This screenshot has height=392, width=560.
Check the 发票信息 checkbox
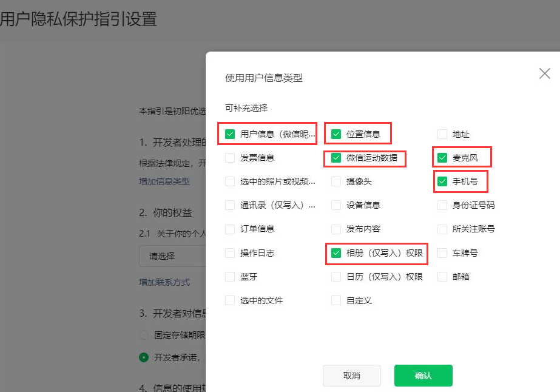[x=230, y=158]
